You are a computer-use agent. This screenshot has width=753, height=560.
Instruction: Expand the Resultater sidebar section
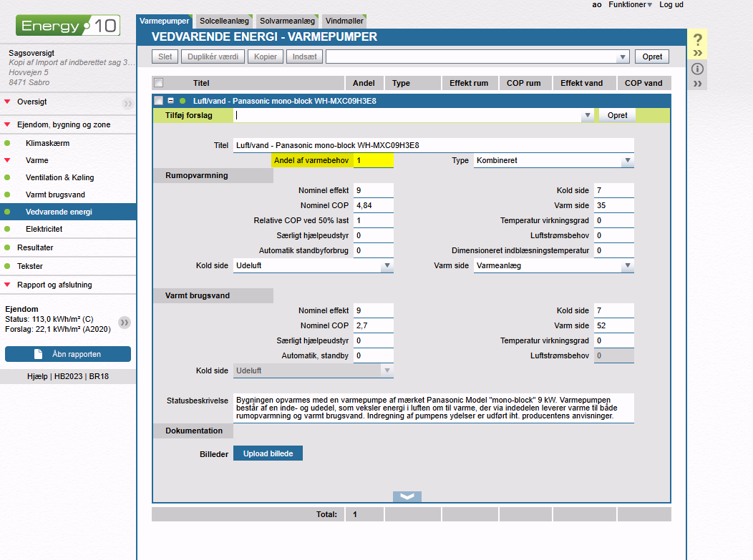(35, 247)
